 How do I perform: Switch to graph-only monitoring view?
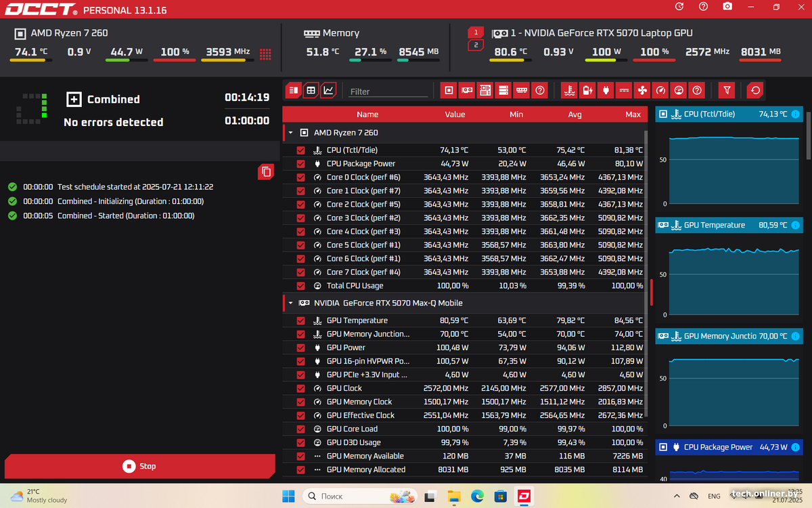coord(328,90)
